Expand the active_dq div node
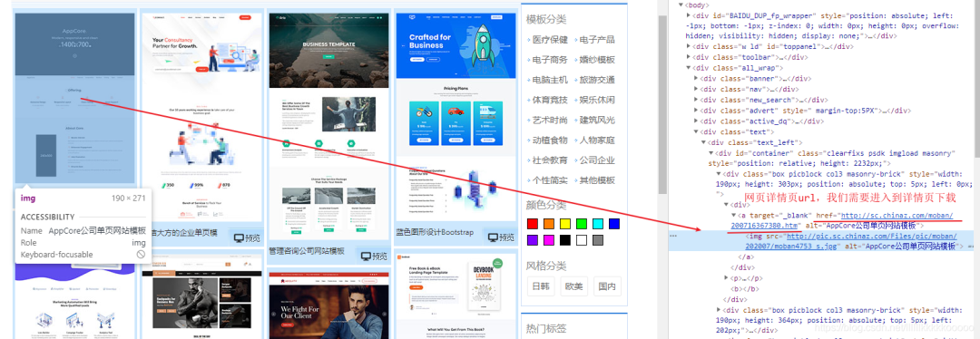980x339 pixels. (x=696, y=121)
